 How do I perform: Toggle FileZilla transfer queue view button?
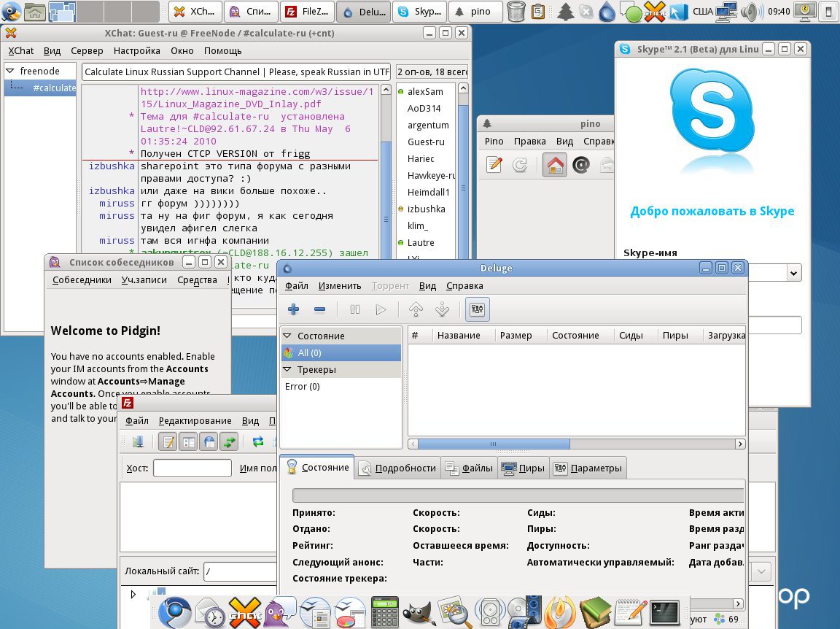[x=230, y=441]
